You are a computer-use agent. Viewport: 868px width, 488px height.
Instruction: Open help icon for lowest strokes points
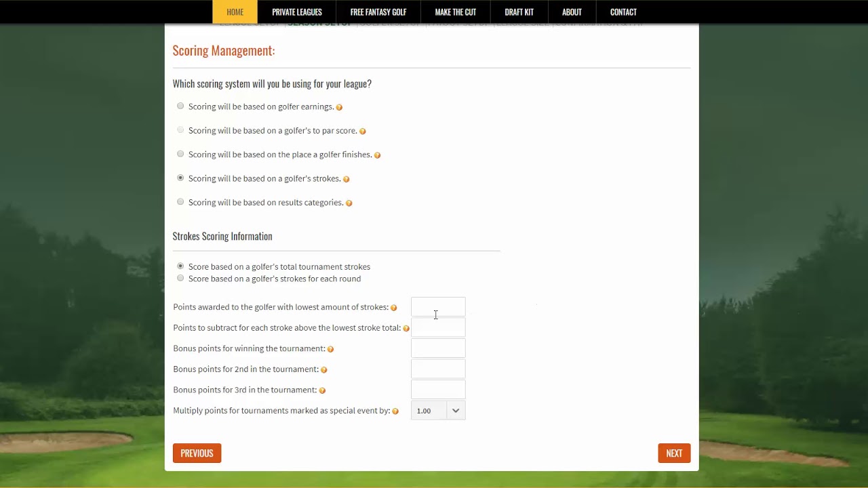tap(393, 308)
